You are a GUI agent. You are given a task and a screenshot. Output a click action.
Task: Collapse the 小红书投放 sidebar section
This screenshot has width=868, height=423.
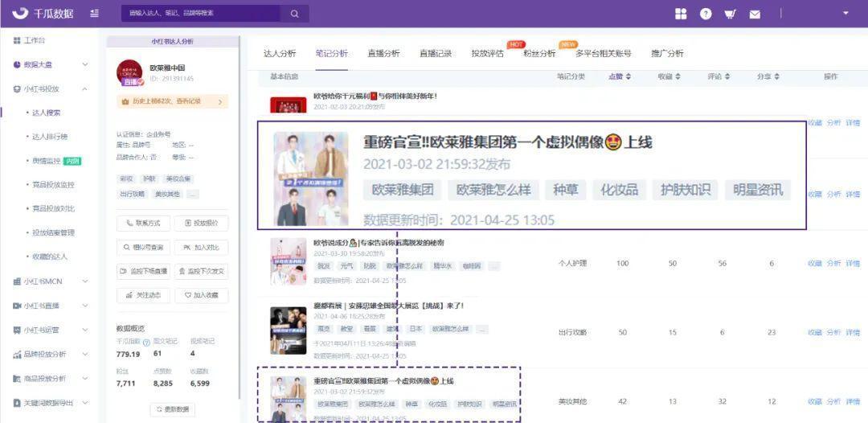pos(50,88)
